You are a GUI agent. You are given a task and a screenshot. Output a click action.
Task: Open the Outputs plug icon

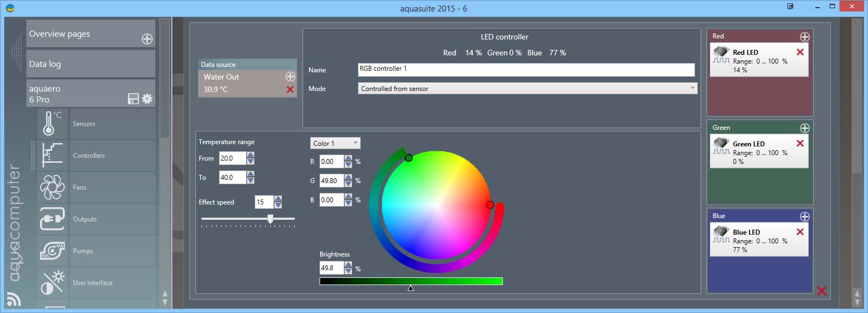(x=52, y=219)
